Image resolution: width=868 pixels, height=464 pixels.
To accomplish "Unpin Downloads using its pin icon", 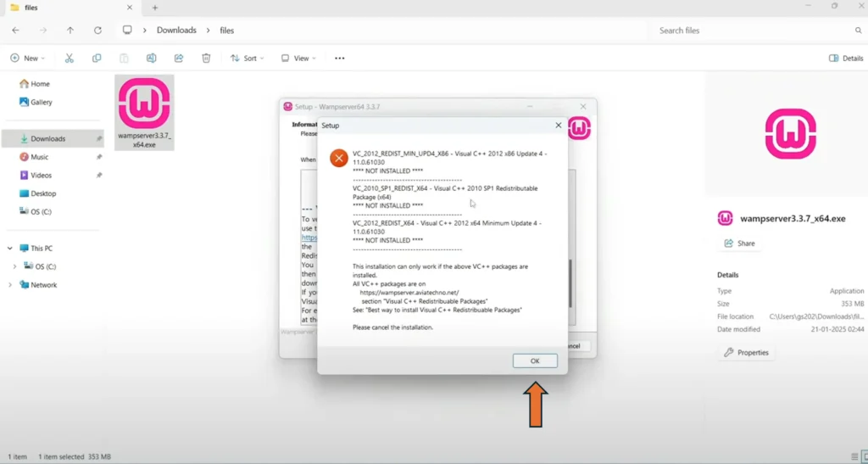I will coord(99,138).
